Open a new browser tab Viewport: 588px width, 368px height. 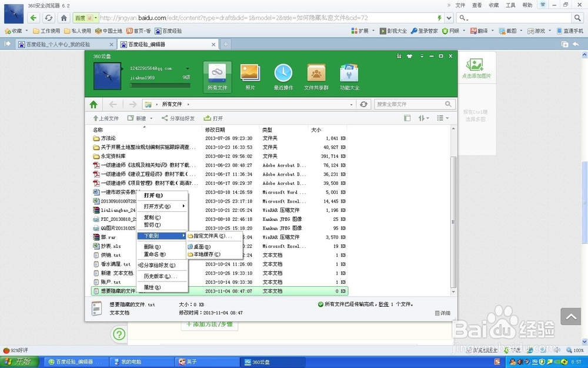(x=226, y=44)
